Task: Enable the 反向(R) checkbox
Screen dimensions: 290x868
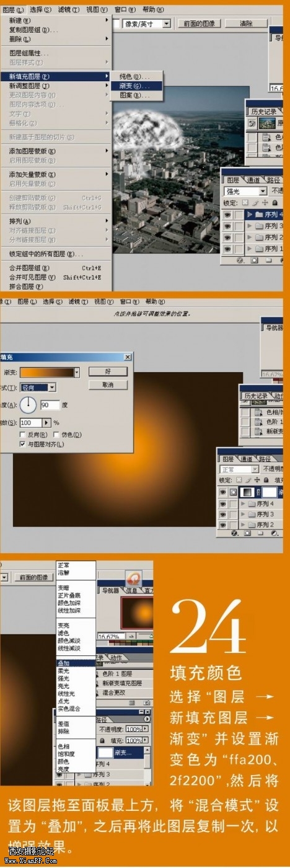Action: (x=23, y=435)
